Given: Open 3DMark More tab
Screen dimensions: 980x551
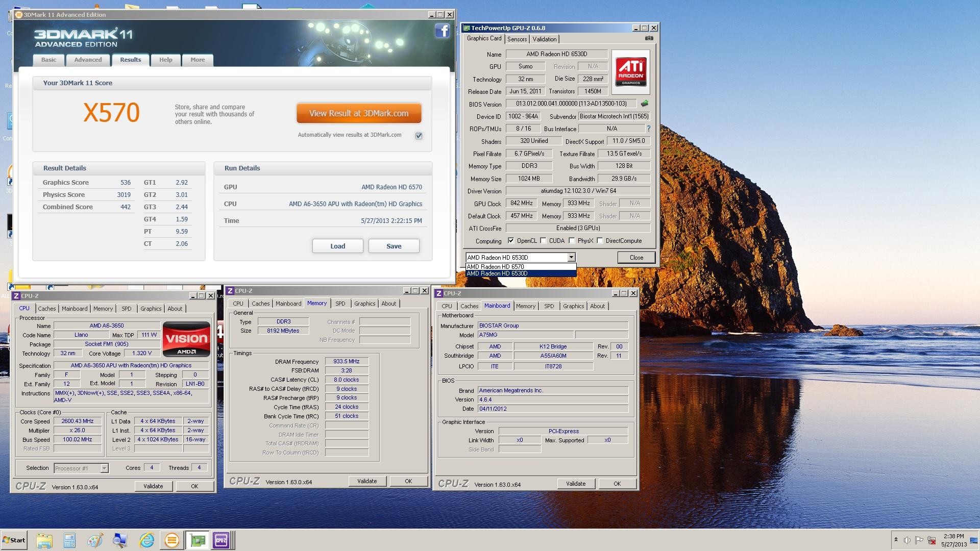Looking at the screenshot, I should (198, 60).
